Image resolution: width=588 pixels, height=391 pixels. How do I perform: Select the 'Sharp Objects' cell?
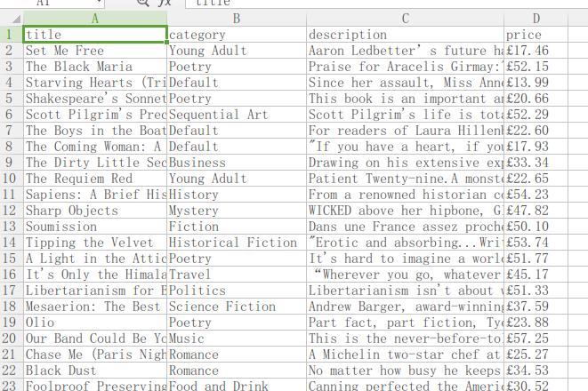coord(95,211)
